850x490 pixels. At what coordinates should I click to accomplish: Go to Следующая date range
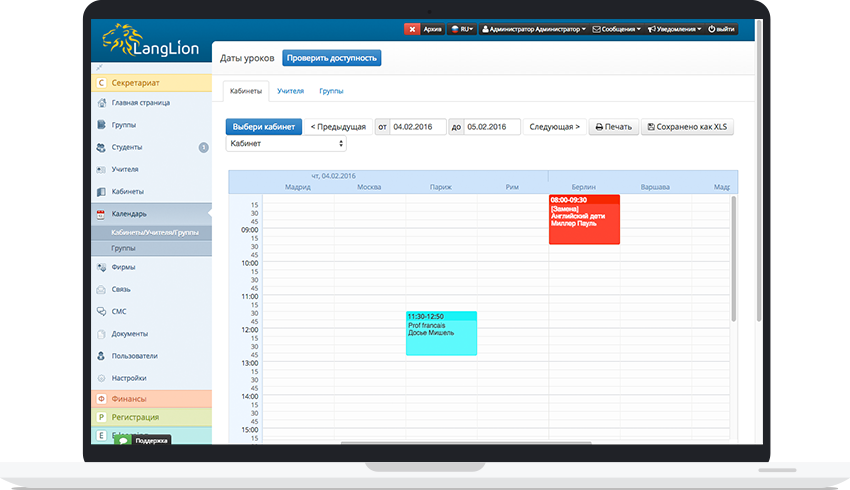555,127
